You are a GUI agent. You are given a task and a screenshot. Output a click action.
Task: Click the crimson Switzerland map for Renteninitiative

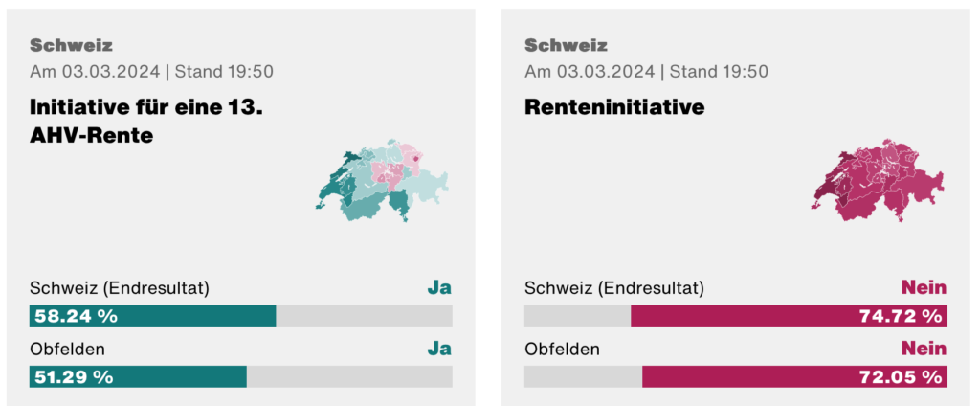point(876,181)
